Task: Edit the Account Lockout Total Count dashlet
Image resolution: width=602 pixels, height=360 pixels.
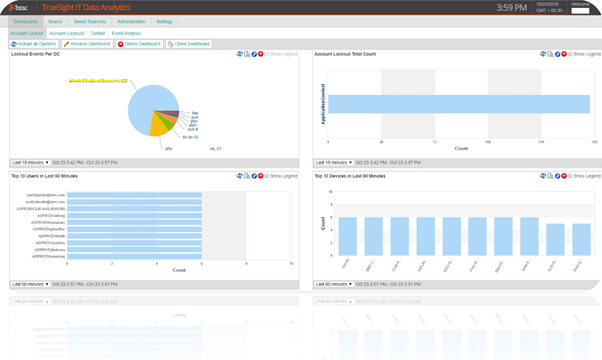Action: tap(557, 54)
